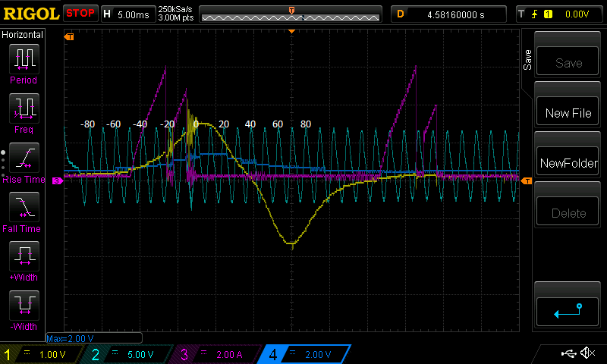Select channel 3 label with 2.00 A scale

215,354
